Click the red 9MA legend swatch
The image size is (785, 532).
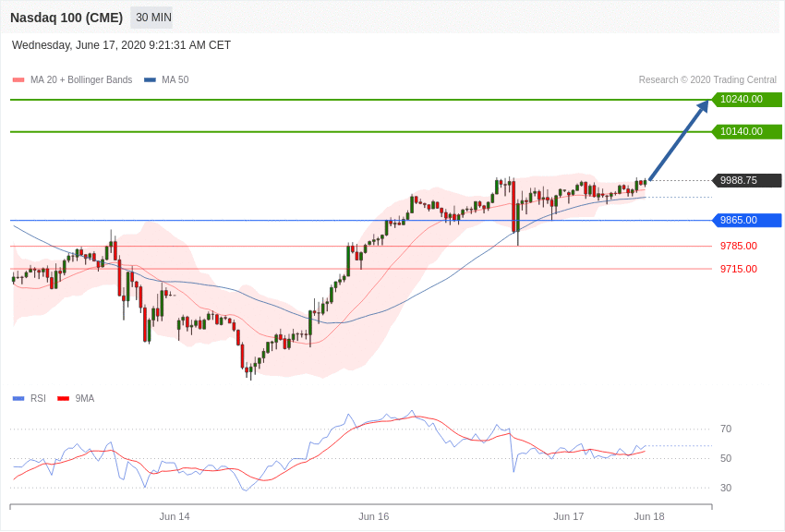coord(64,399)
